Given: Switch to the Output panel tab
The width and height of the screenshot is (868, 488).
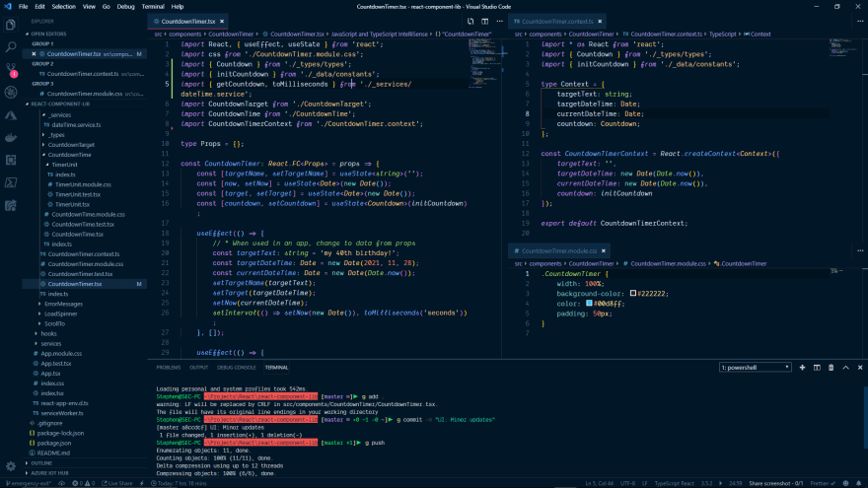Looking at the screenshot, I should click(x=198, y=368).
